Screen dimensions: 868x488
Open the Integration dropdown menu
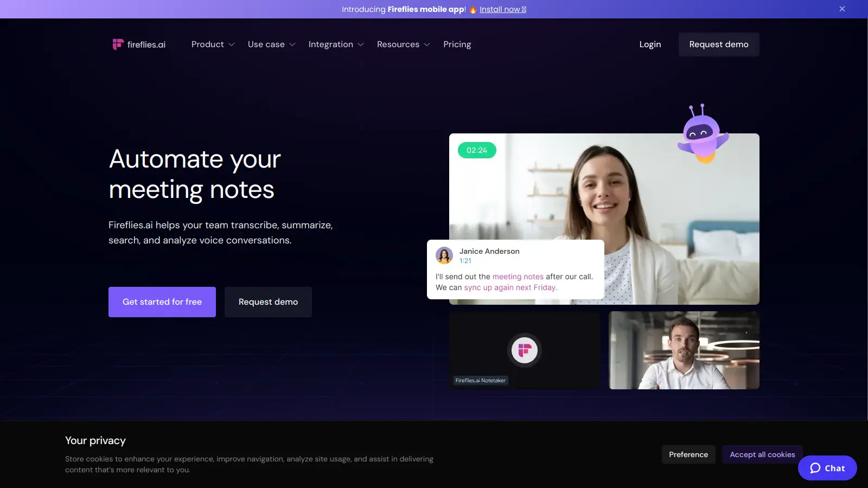tap(336, 44)
